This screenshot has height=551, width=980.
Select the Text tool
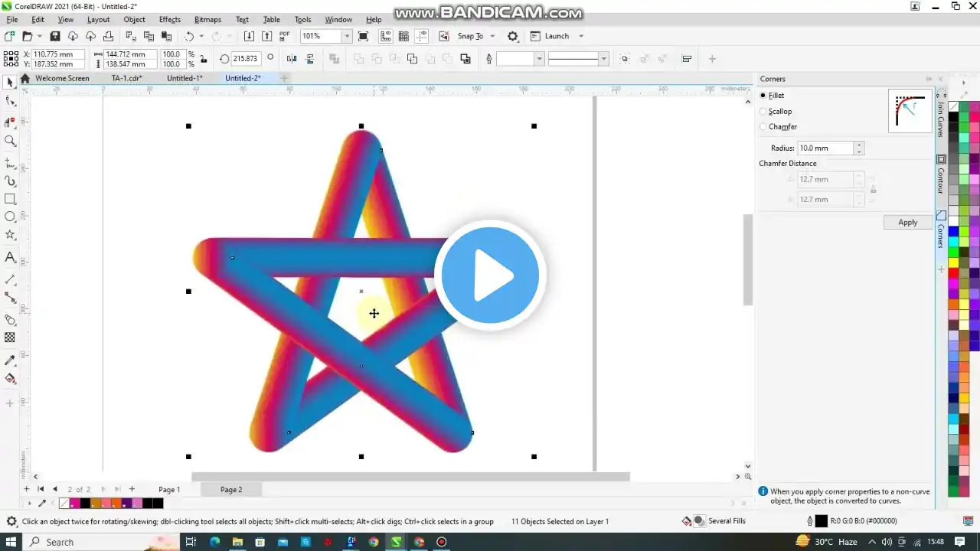10,257
